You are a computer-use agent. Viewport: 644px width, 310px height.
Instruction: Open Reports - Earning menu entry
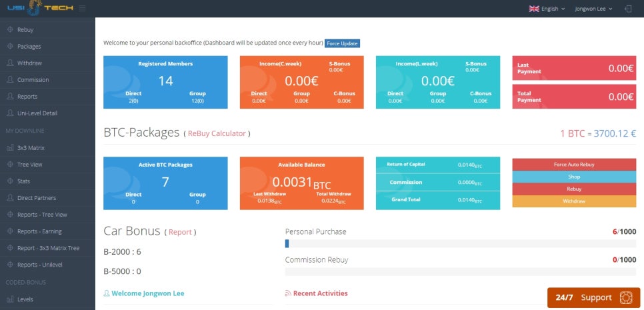pyautogui.click(x=47, y=231)
